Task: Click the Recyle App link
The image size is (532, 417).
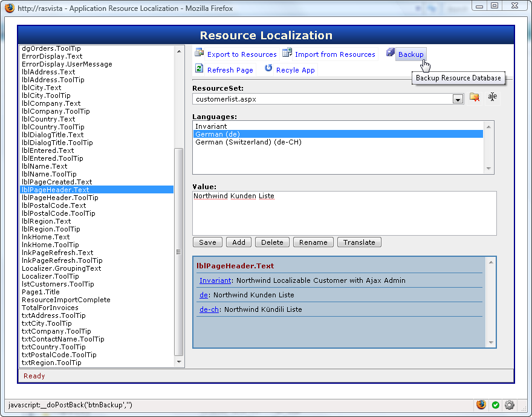Action: tap(295, 70)
